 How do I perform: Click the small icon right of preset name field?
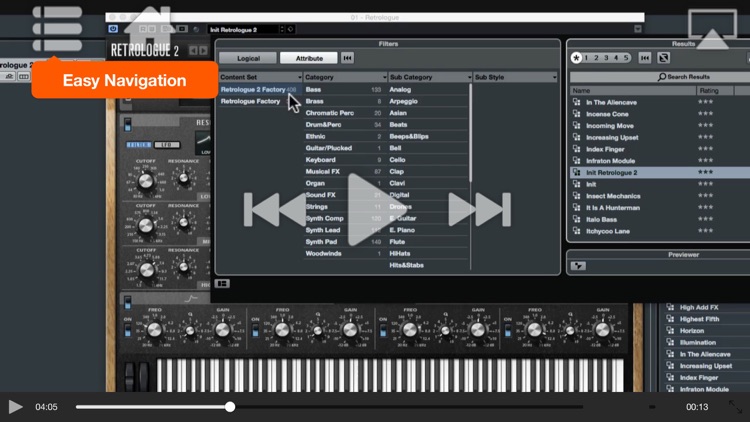[290, 29]
